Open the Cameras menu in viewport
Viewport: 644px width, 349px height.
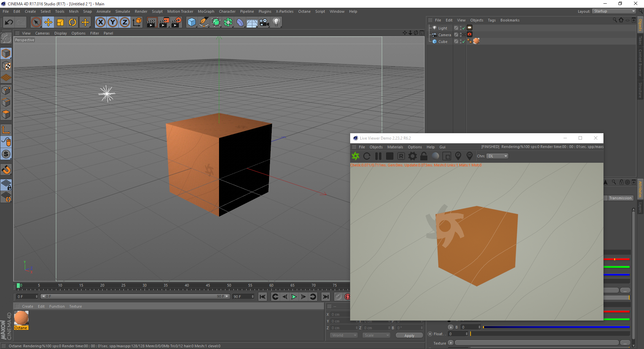(x=42, y=33)
